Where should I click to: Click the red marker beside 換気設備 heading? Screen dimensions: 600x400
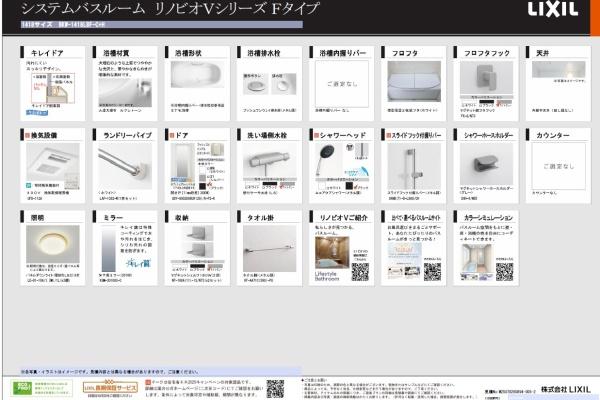[28, 135]
